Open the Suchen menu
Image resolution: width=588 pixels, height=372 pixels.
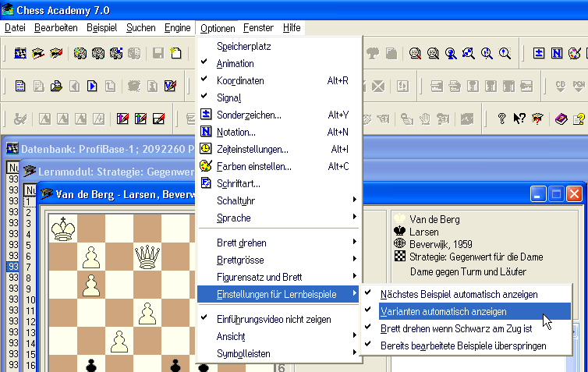140,28
